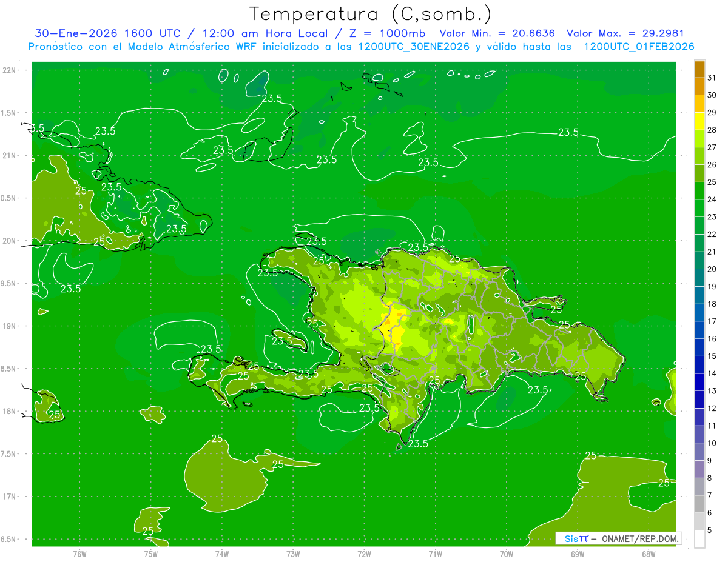Click the colorbar label "8"
The height and width of the screenshot is (562, 728).
point(710,478)
